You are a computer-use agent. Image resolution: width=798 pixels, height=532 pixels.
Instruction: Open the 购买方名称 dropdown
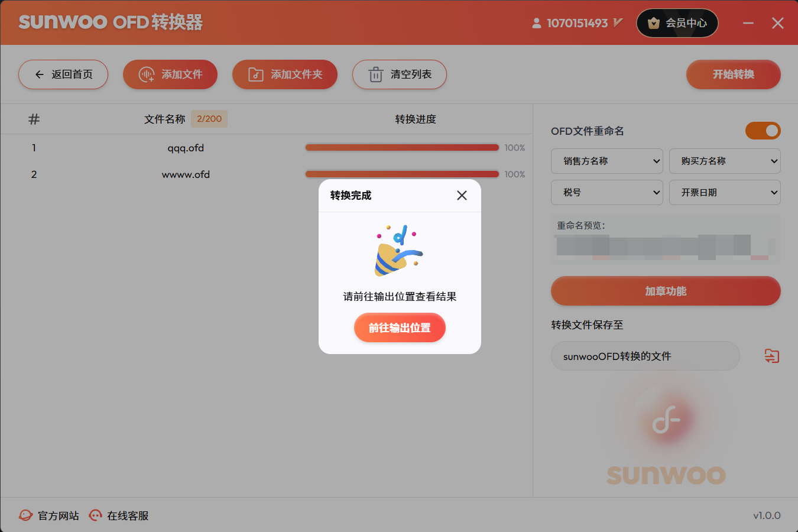point(725,161)
